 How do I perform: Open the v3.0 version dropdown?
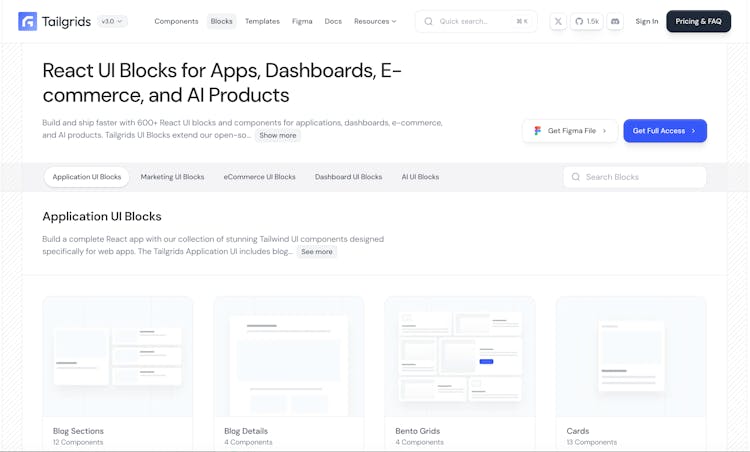[113, 21]
